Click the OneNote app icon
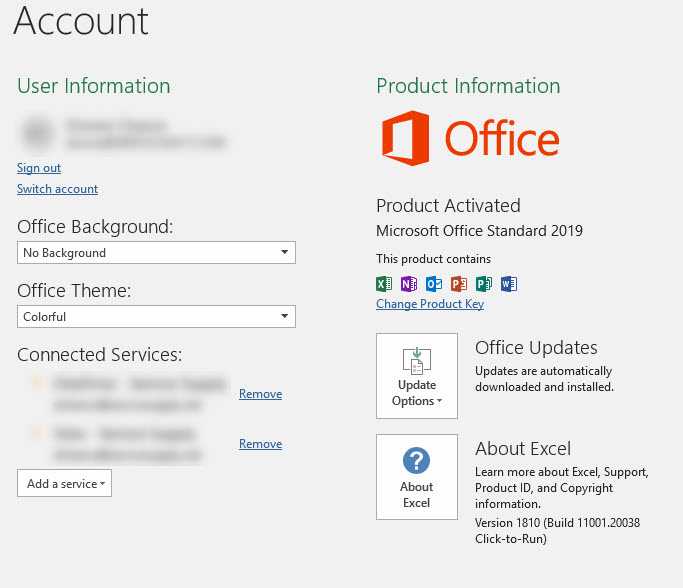 click(x=409, y=284)
